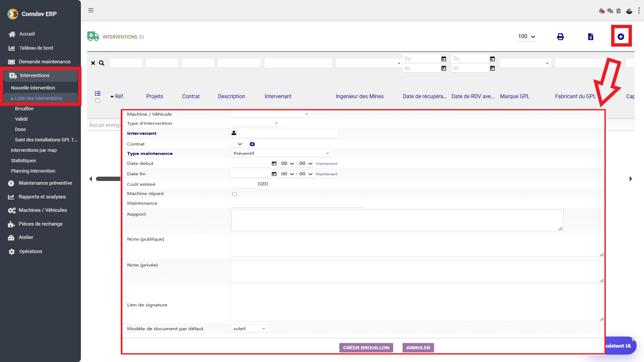Export the list with the spreadsheet icon

point(591,37)
